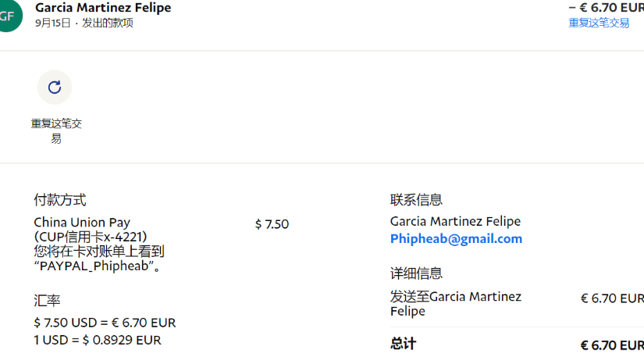644x357 pixels.
Task: Click the 9月15日 · 发出的款项 date line
Action: coord(84,23)
